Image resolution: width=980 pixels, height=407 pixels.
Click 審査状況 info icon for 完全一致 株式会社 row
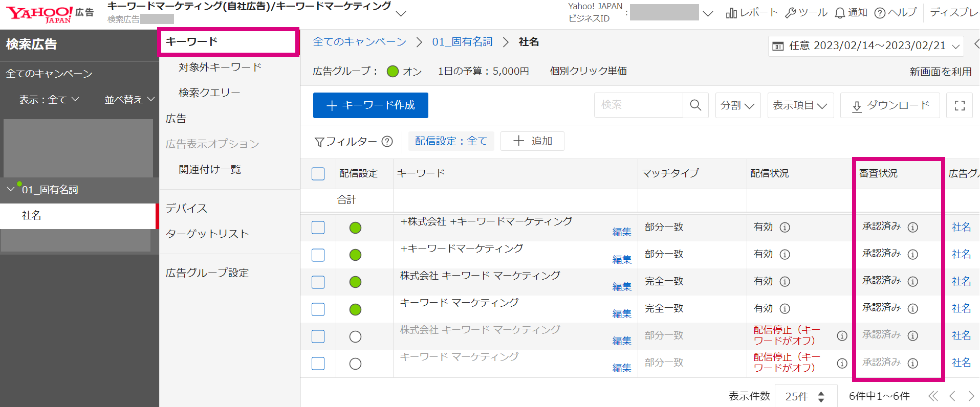click(913, 281)
